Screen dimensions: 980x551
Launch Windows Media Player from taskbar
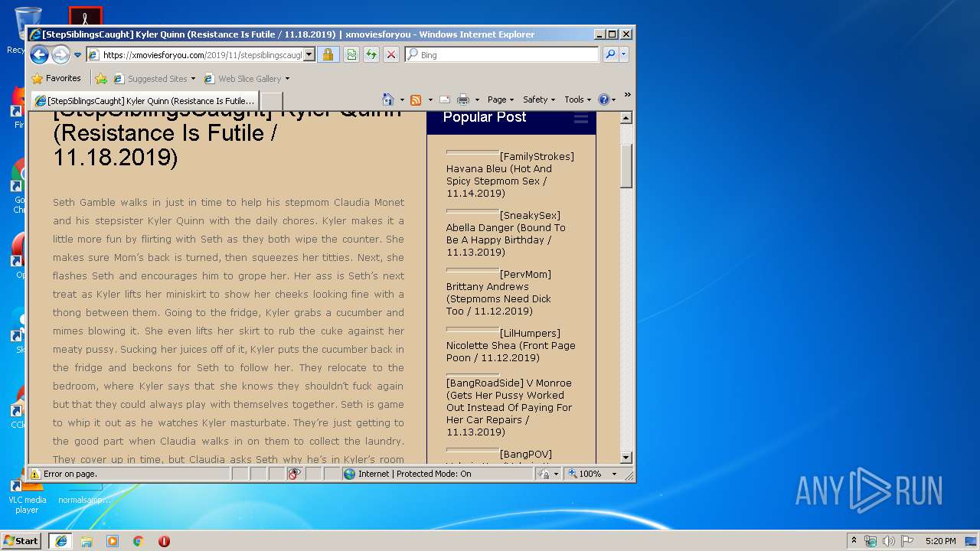[x=113, y=540]
